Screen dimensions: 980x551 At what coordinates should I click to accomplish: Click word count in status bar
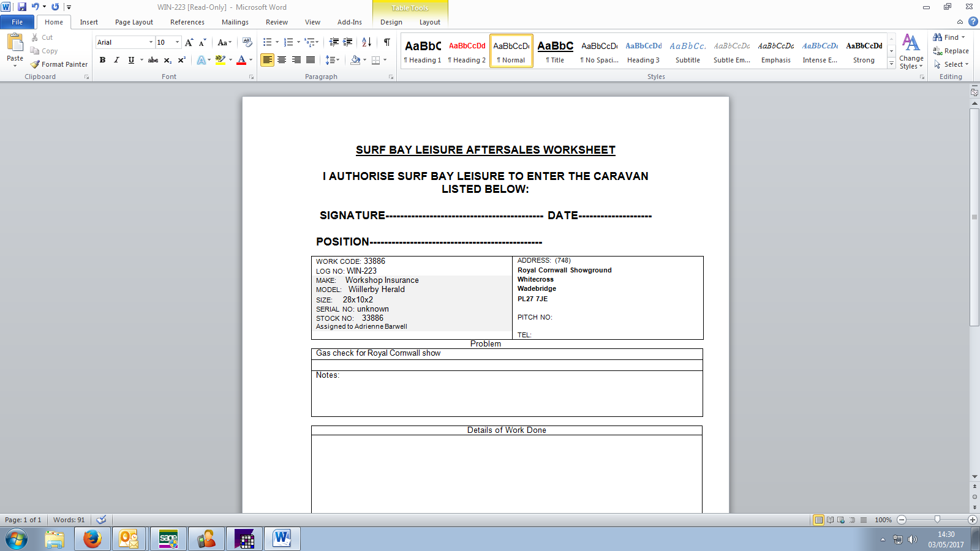69,520
